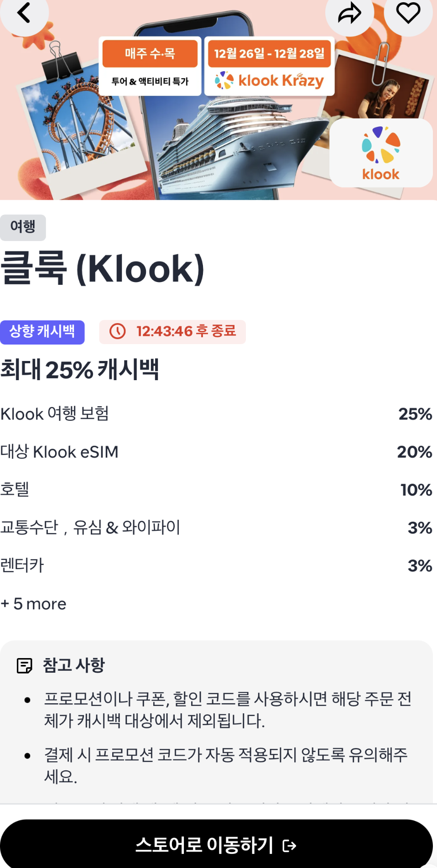The height and width of the screenshot is (868, 437).
Task: Select the 여행 category tag
Action: point(23,227)
